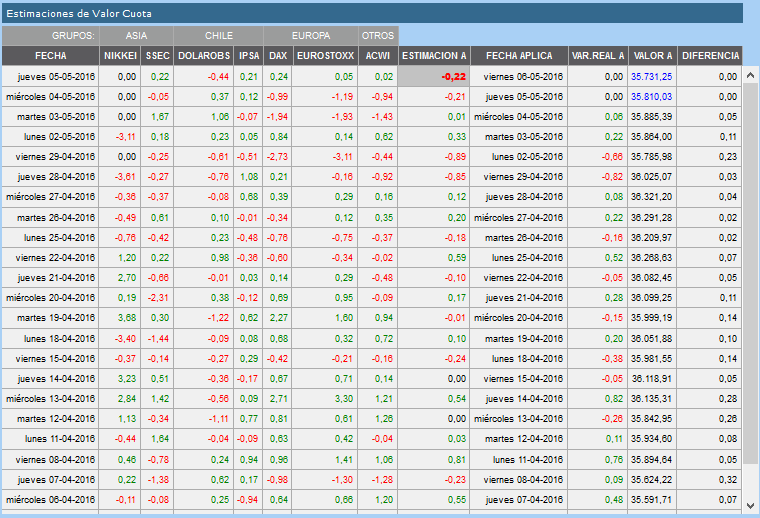Image resolution: width=760 pixels, height=518 pixels.
Task: Click the vertical scrollbar thumb
Action: click(x=750, y=274)
